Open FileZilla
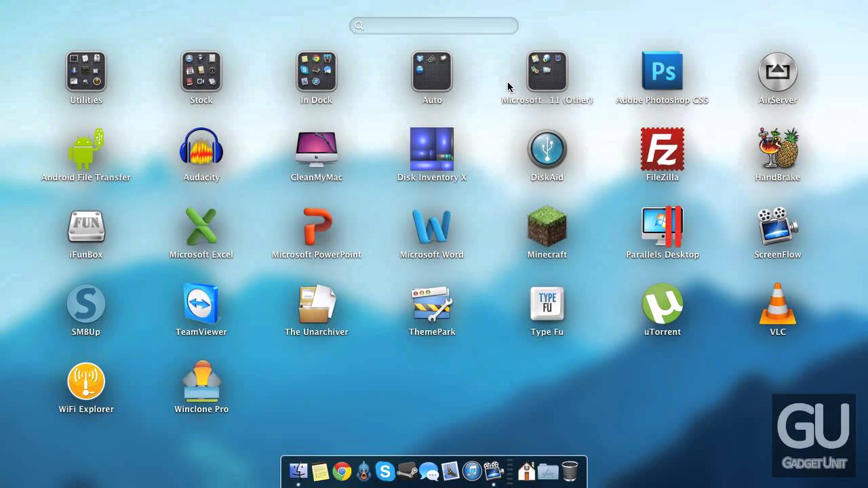Screen dimensions: 868x488 [x=663, y=148]
